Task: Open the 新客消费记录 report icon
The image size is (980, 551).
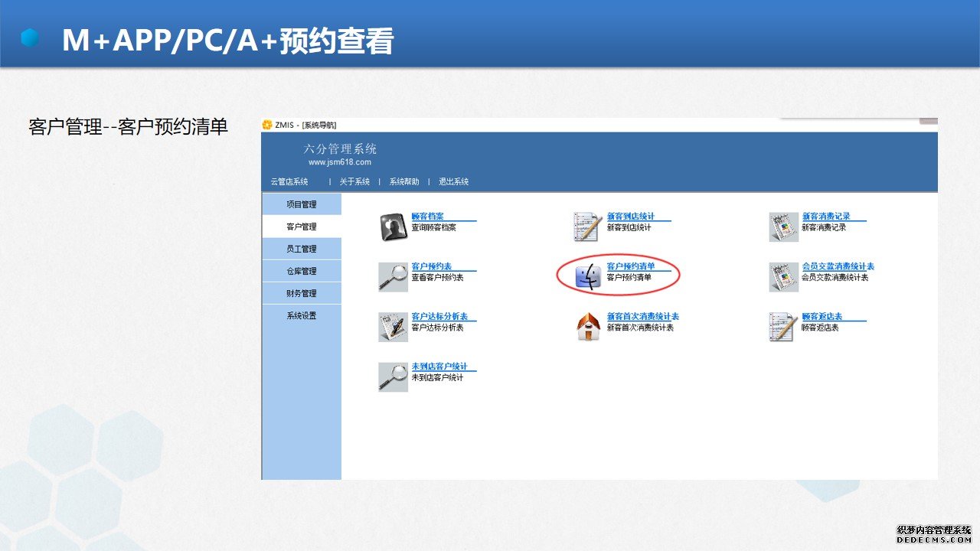Action: click(x=783, y=227)
